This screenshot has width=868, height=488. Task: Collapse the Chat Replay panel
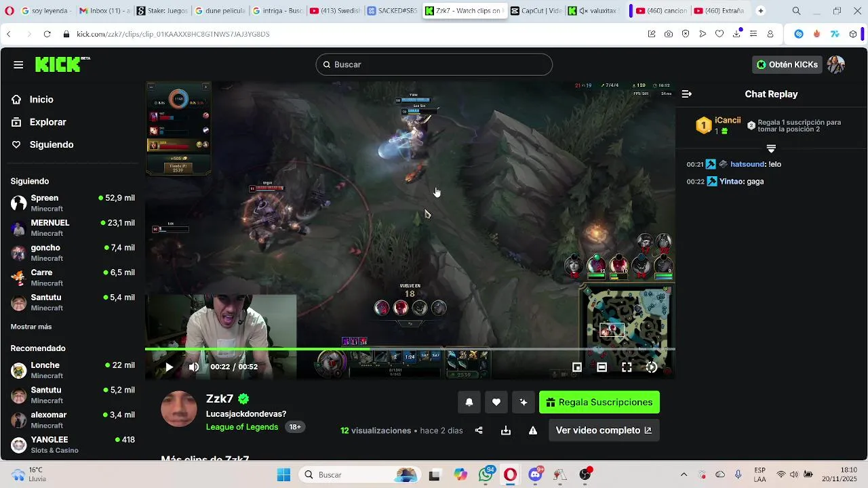[x=686, y=94]
